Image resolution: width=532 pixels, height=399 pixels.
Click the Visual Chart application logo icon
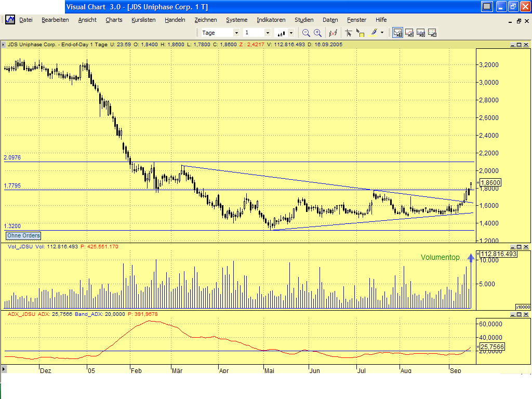tap(9, 19)
